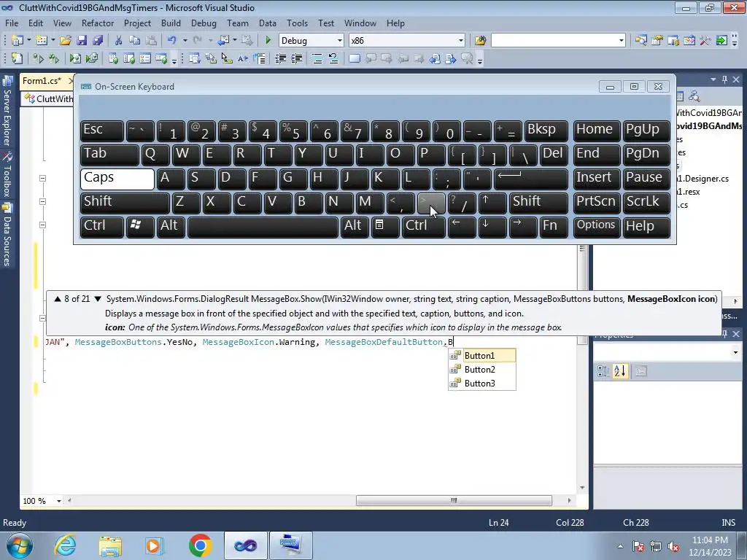Open the Debug menu
This screenshot has height=560, width=747.
coord(204,23)
